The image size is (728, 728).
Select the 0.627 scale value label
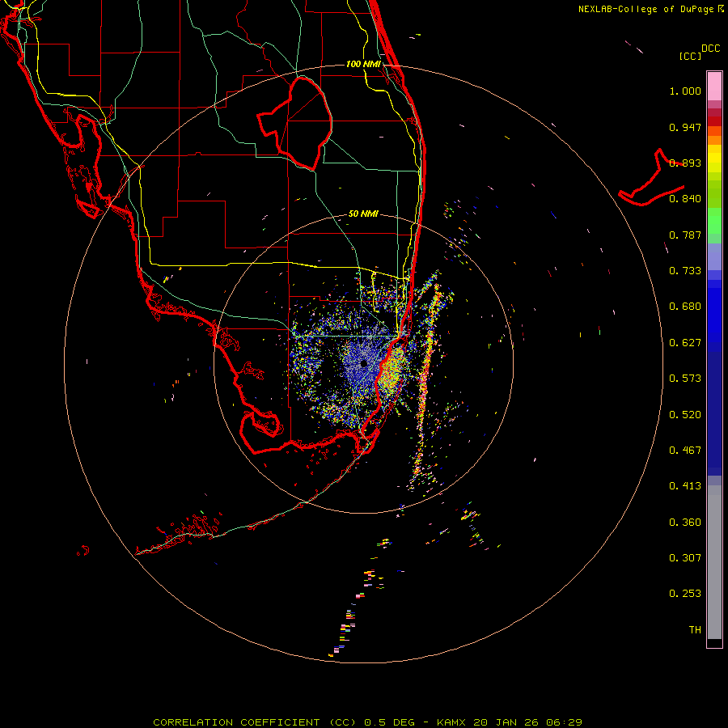(685, 343)
